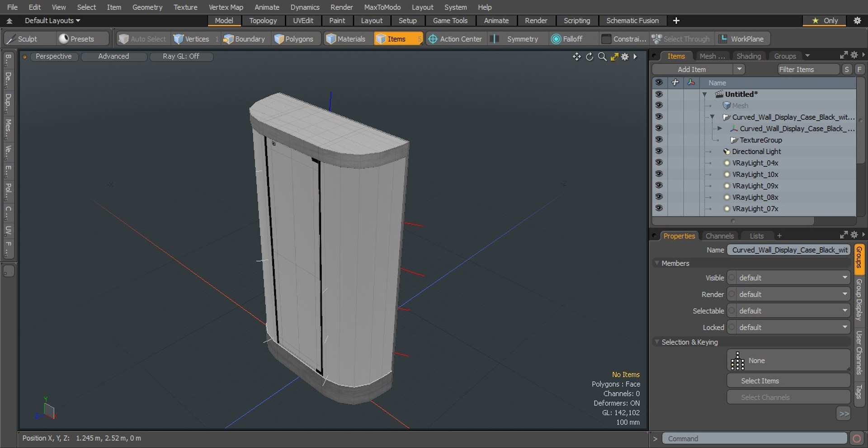Hide the Directional Light item
The width and height of the screenshot is (868, 448).
pos(659,151)
